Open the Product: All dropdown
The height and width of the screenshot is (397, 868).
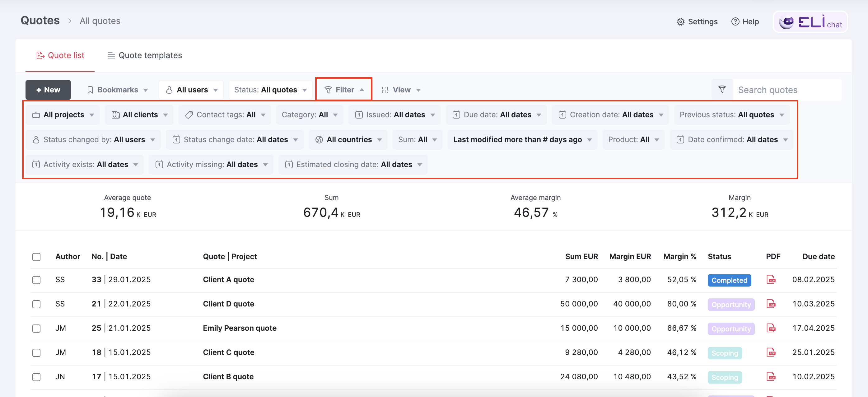pos(633,140)
